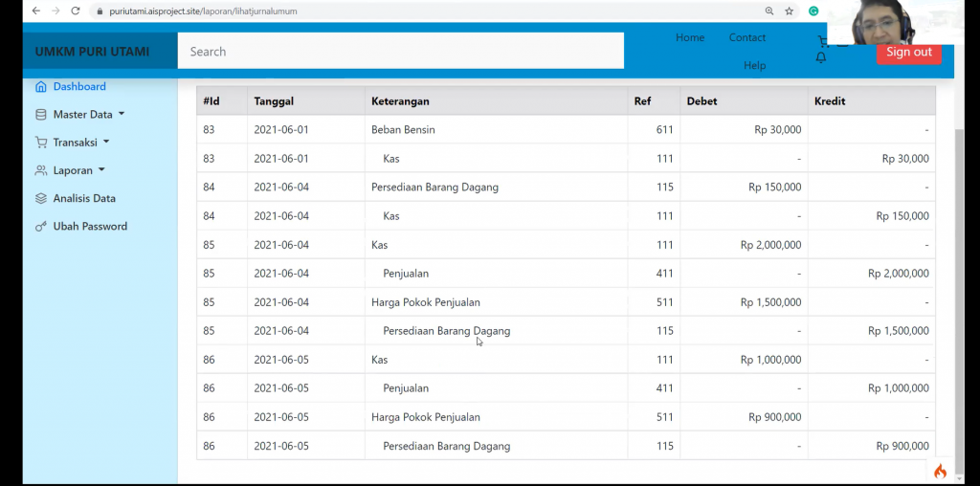Click the Rp 30,000 debet value

pyautogui.click(x=777, y=130)
